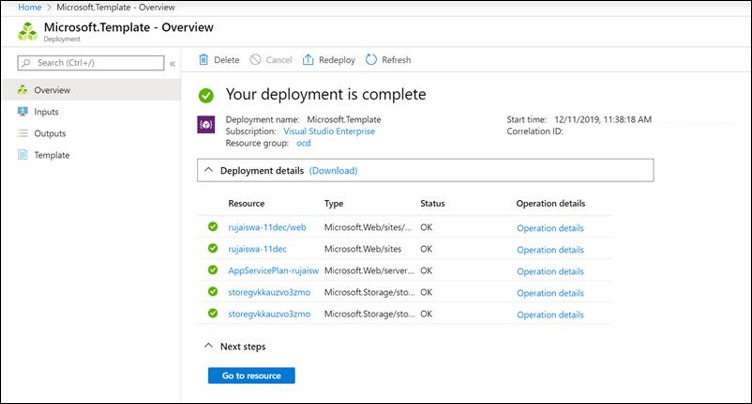Image resolution: width=752 pixels, height=404 pixels.
Task: Click the Delete trash icon
Action: (x=204, y=60)
